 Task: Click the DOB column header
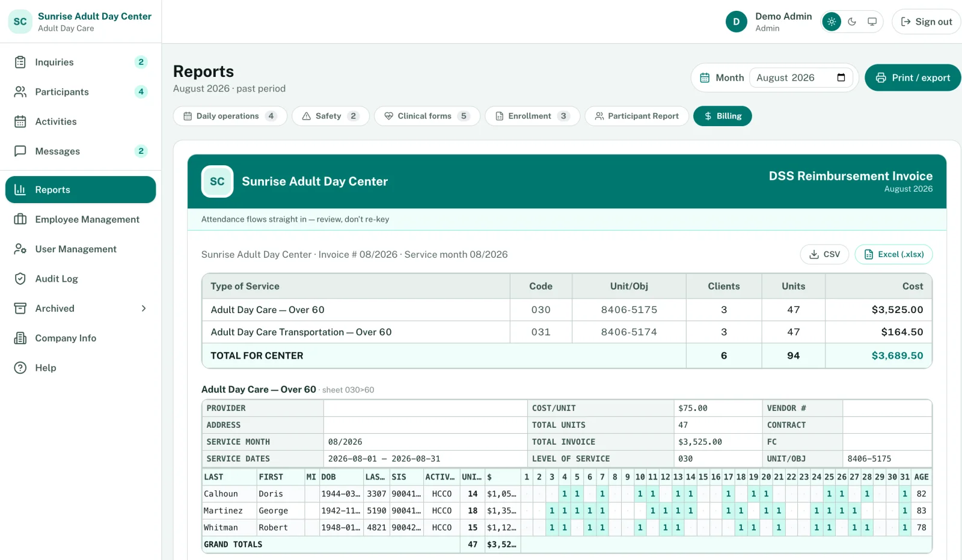click(340, 477)
